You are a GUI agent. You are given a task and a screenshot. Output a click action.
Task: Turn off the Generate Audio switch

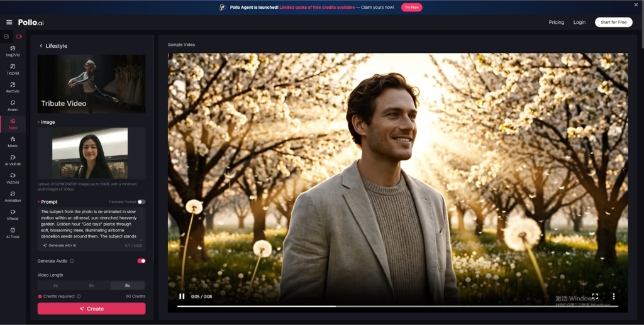click(x=141, y=261)
